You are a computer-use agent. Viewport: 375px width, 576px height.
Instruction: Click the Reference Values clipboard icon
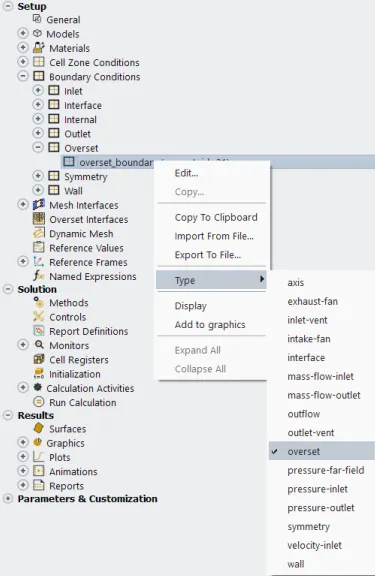click(39, 248)
